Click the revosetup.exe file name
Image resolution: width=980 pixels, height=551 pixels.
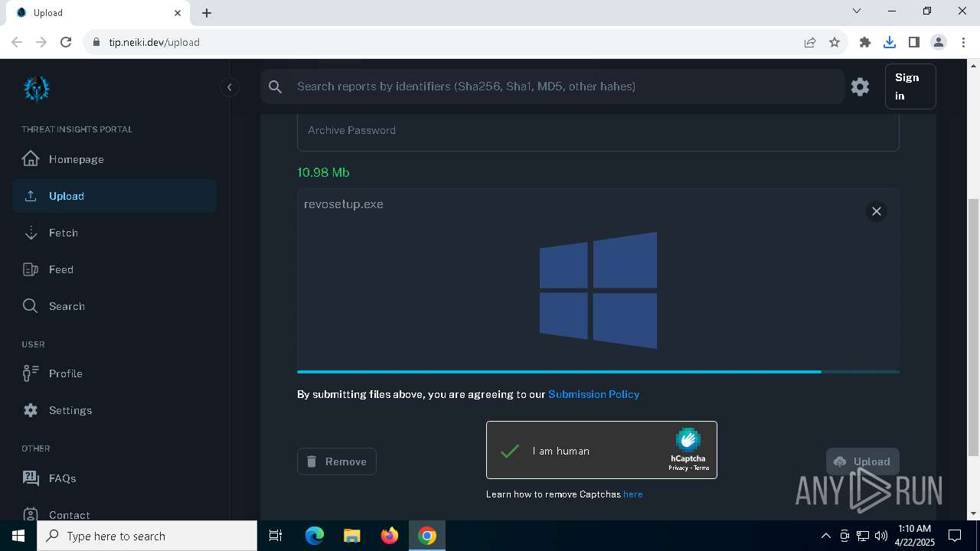pos(344,204)
